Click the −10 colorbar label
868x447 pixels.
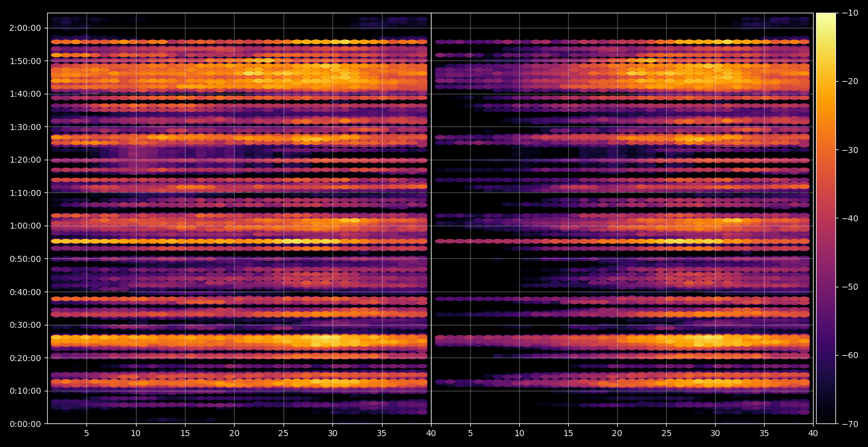pyautogui.click(x=850, y=13)
